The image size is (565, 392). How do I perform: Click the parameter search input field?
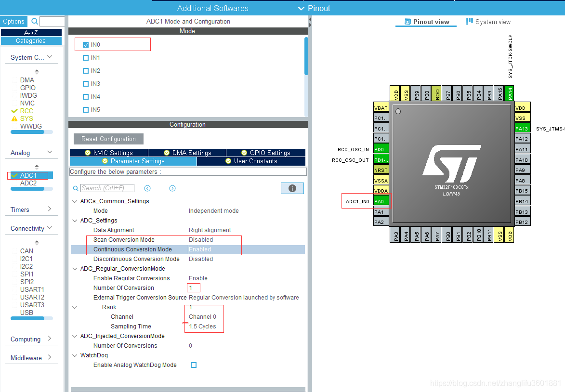[107, 188]
